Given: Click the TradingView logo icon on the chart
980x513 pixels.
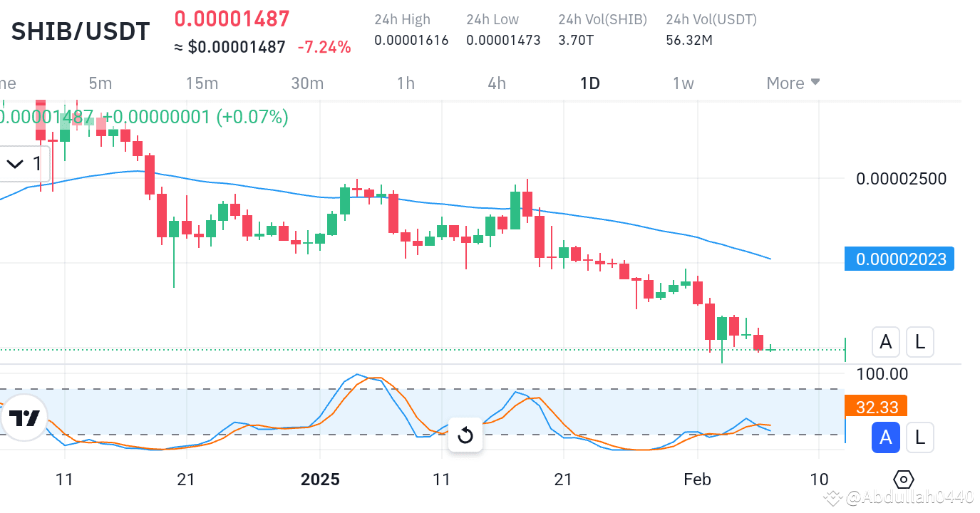Looking at the screenshot, I should pyautogui.click(x=24, y=418).
